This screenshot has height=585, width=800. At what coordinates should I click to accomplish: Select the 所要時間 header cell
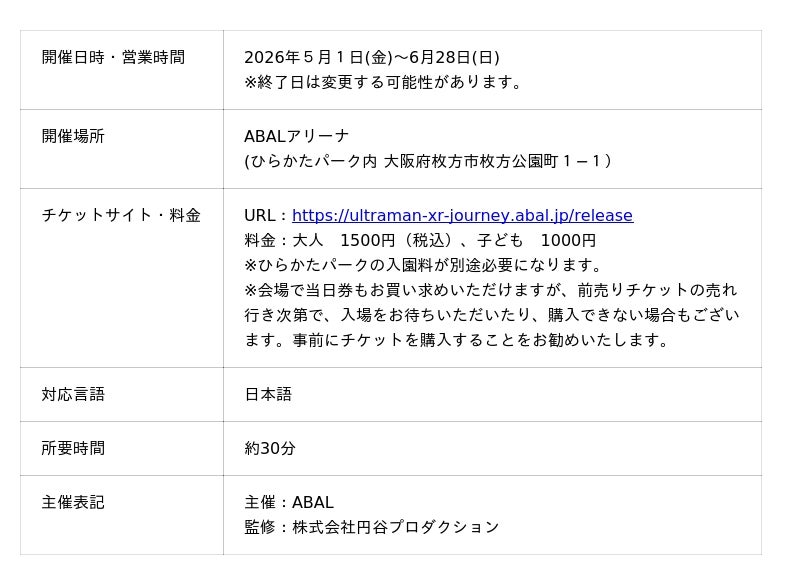pyautogui.click(x=73, y=449)
